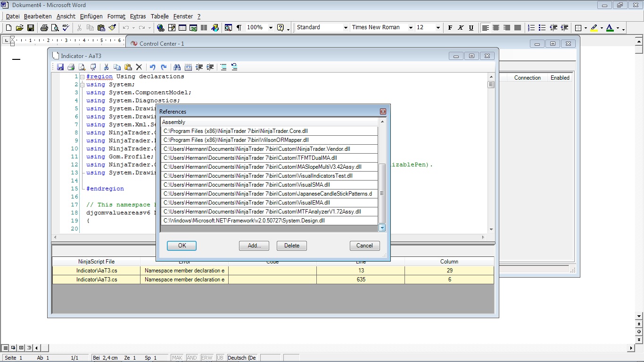The image size is (644, 362).
Task: Print from Word's printer toolbar icon
Action: [44, 28]
